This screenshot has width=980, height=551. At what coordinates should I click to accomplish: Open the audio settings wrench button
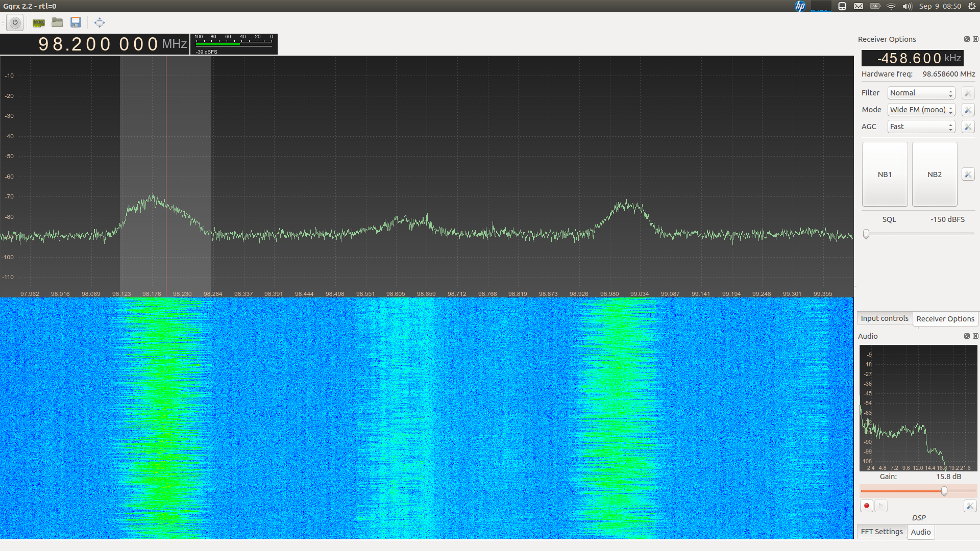pos(970,506)
